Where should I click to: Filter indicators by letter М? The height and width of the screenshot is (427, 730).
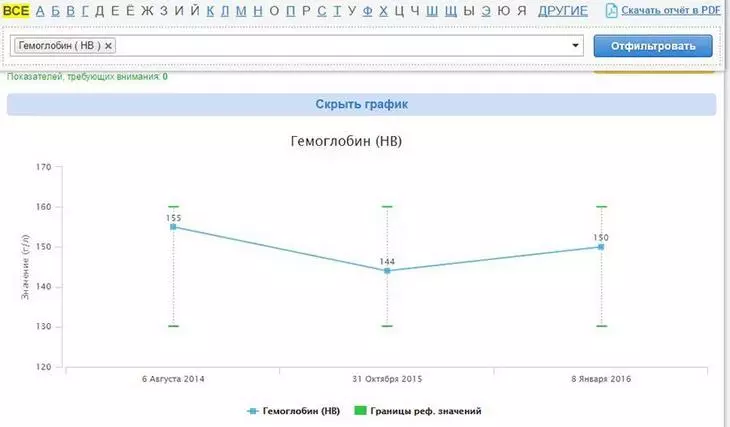241,10
